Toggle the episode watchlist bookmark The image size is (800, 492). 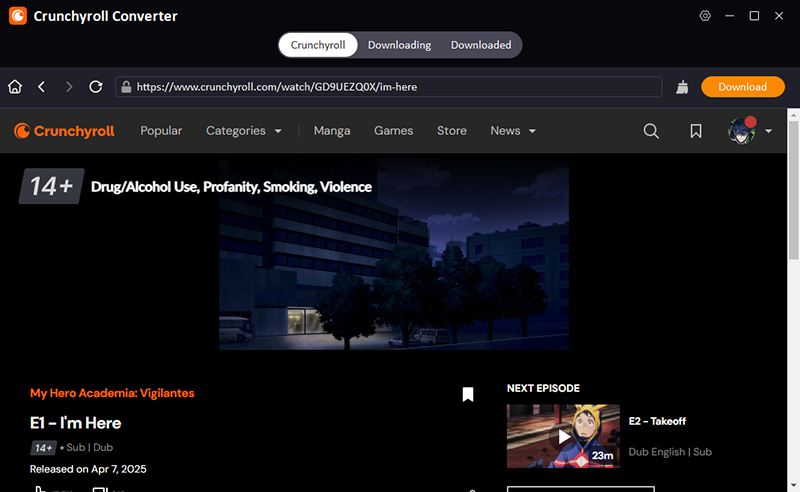468,394
